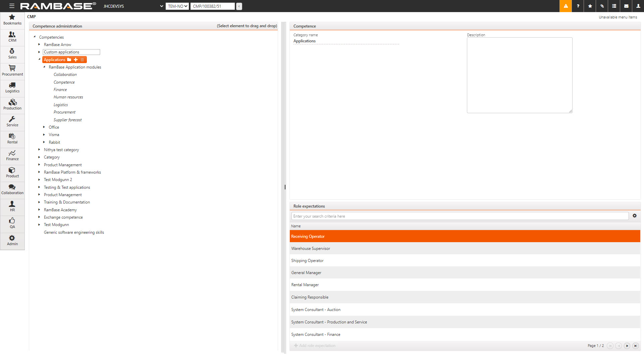Delete Applications category with trash icon
Viewport: 644px width, 355px height.
pos(82,60)
